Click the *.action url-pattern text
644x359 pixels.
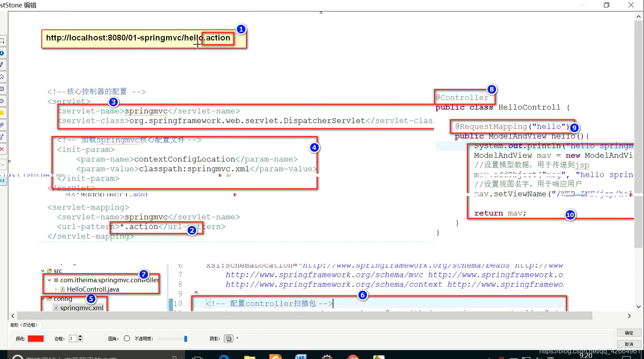139,227
